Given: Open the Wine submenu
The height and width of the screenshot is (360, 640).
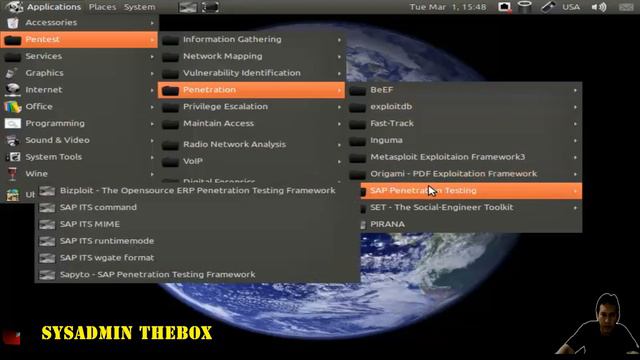Looking at the screenshot, I should [79, 173].
